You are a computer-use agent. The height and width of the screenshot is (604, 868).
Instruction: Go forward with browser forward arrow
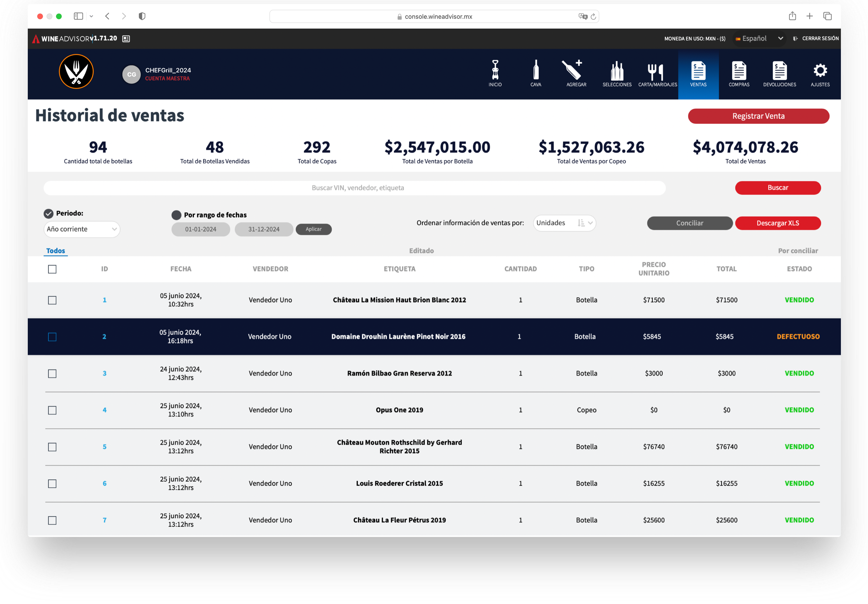tap(124, 16)
